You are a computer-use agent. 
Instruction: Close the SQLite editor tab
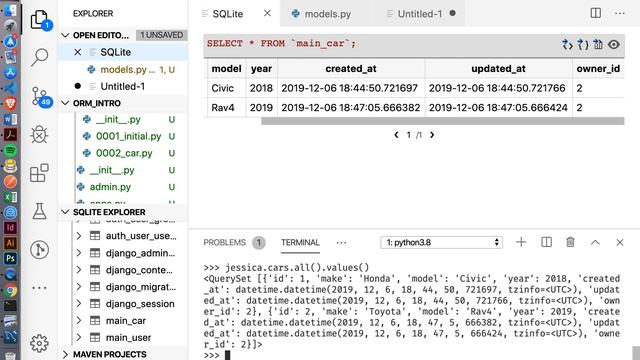click(x=267, y=13)
